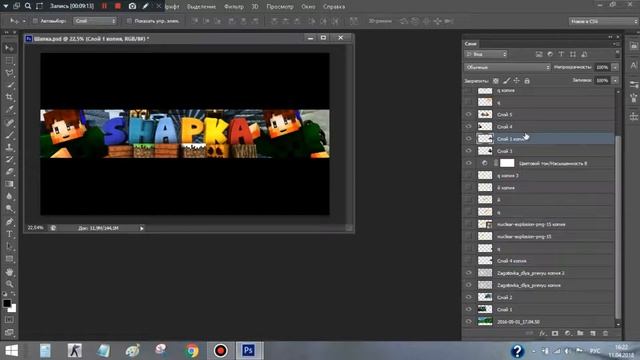Hide the Hue/Saturation adjustment layer
Viewport: 640px width, 360px height.
tap(469, 163)
